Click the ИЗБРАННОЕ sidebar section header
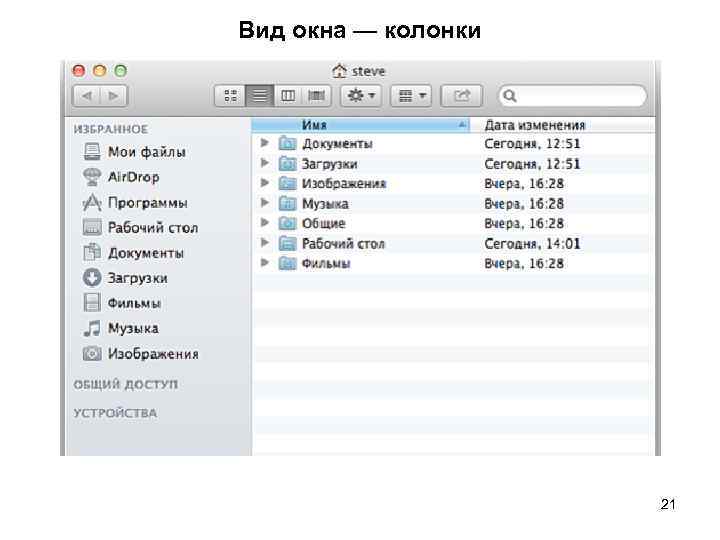720x540 pixels. (111, 129)
